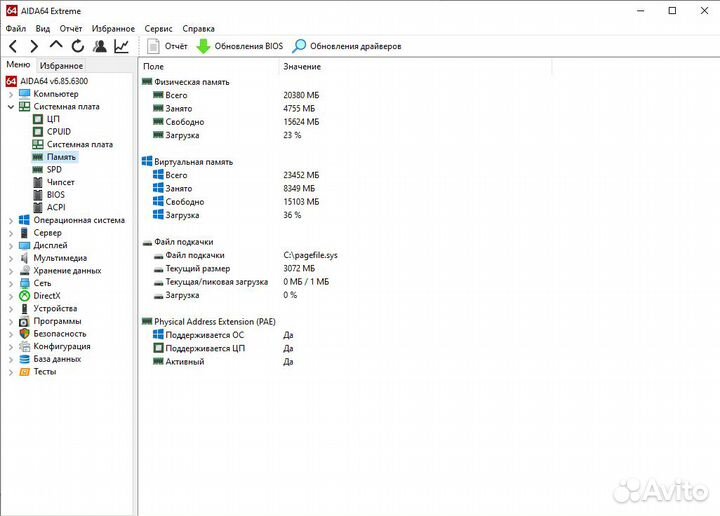Expand the Компьютер tree node
720x516 pixels.
coord(11,94)
